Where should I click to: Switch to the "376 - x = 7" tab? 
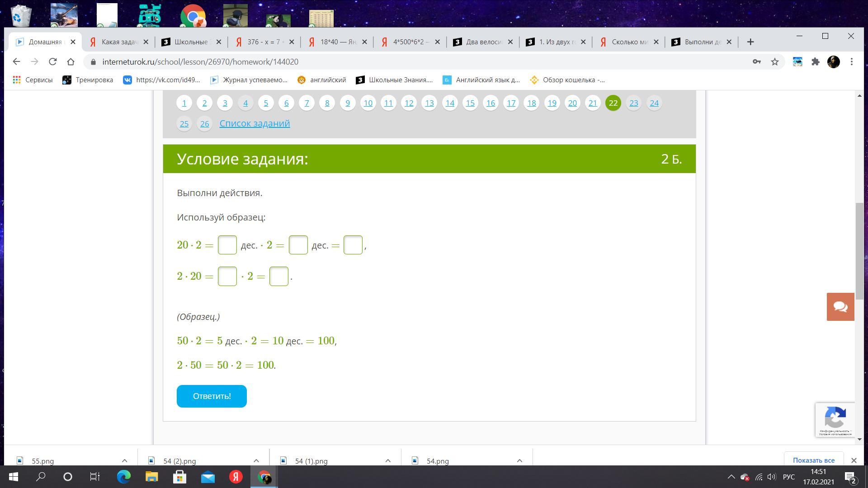click(265, 42)
